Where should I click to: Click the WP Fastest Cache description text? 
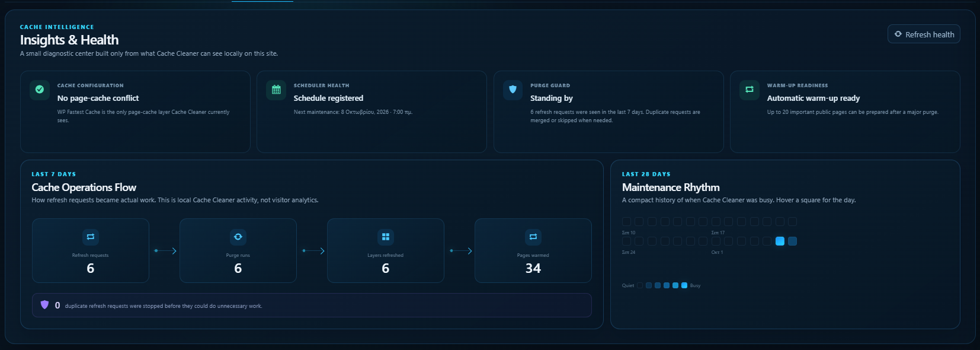click(x=143, y=116)
